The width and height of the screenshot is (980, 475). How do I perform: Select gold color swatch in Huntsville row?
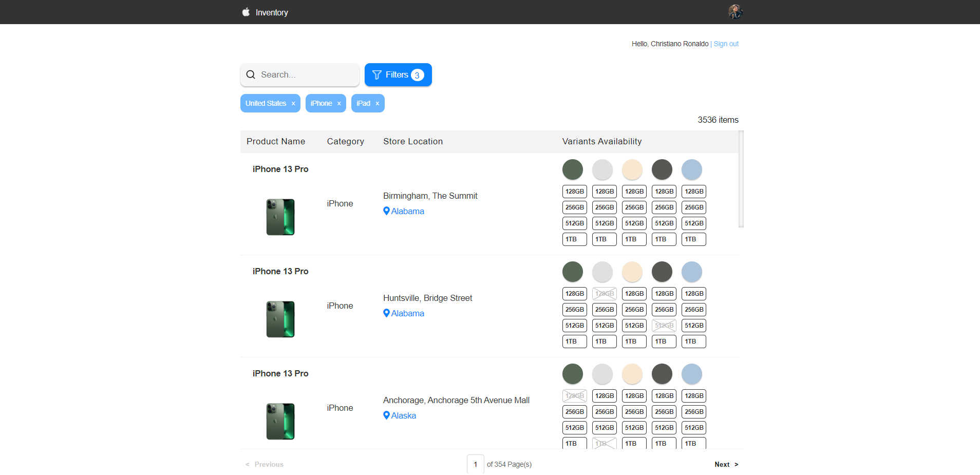click(x=632, y=272)
